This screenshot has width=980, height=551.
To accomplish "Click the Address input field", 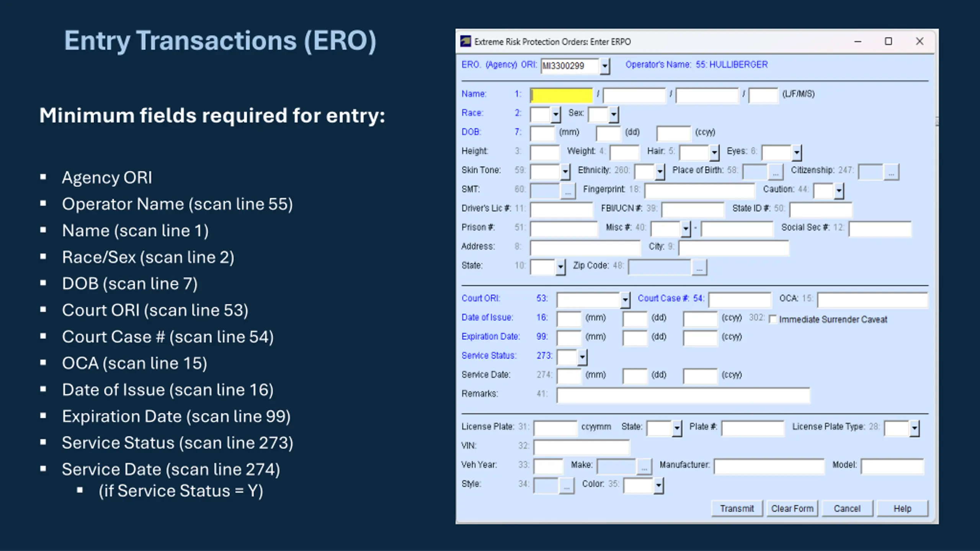I will pos(585,248).
